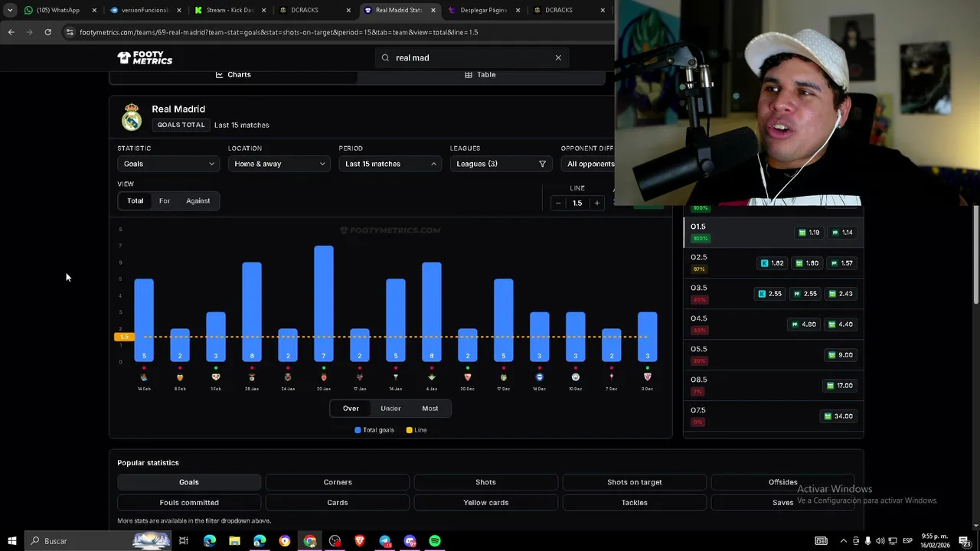
Task: Click the K bookmaker 2.55 odds on O3.5
Action: (772, 294)
